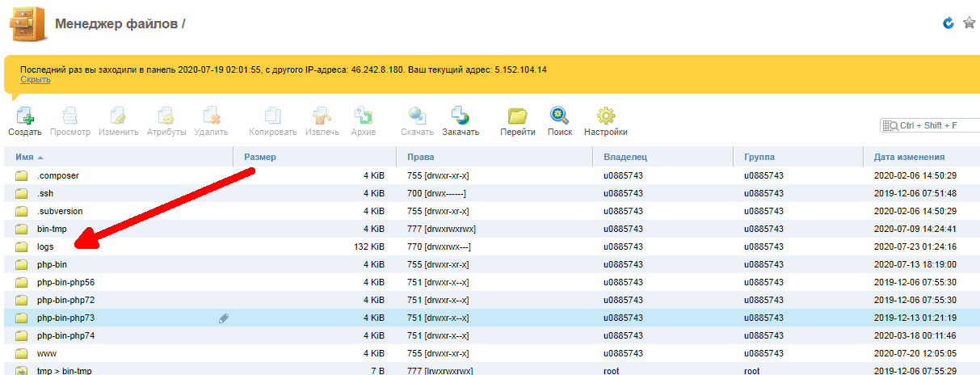Click the Скрыть link in yellow notice

tap(36, 79)
